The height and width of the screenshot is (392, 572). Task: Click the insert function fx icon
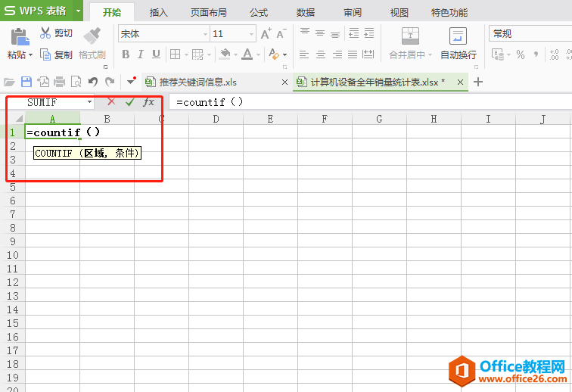(149, 101)
